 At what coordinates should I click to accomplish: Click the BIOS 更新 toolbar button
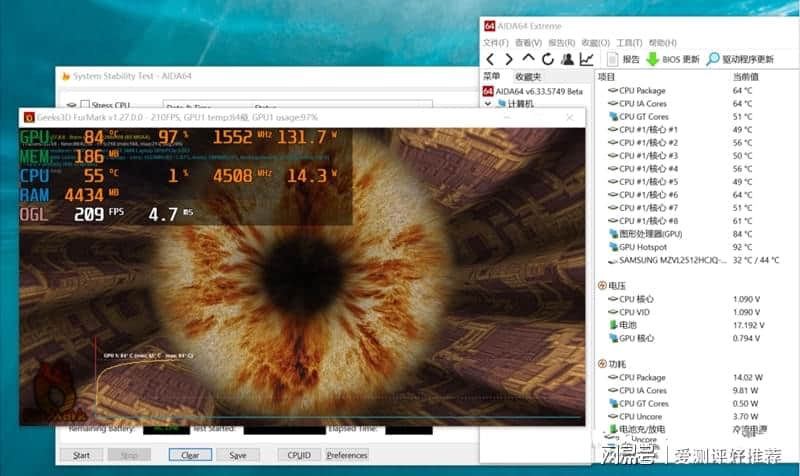coord(672,59)
